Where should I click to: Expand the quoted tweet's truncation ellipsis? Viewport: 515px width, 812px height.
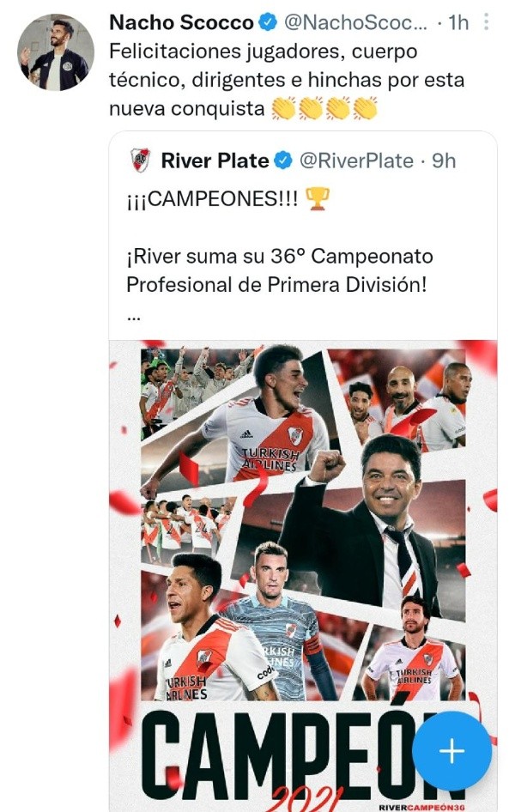click(133, 314)
